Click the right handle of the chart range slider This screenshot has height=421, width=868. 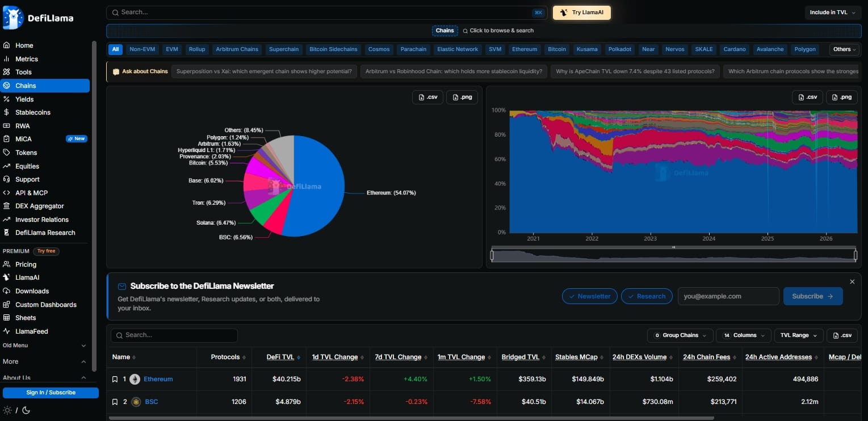(x=856, y=255)
